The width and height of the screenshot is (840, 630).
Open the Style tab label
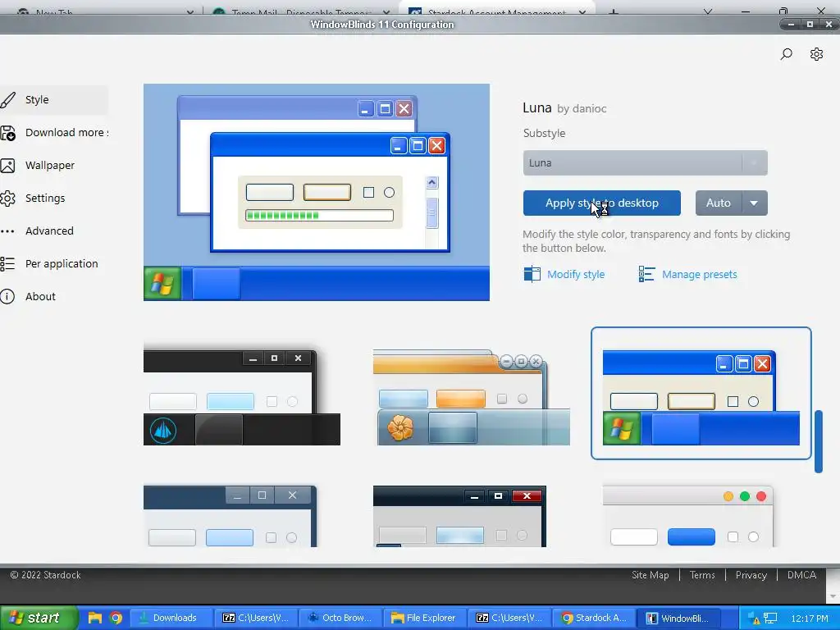click(x=37, y=99)
